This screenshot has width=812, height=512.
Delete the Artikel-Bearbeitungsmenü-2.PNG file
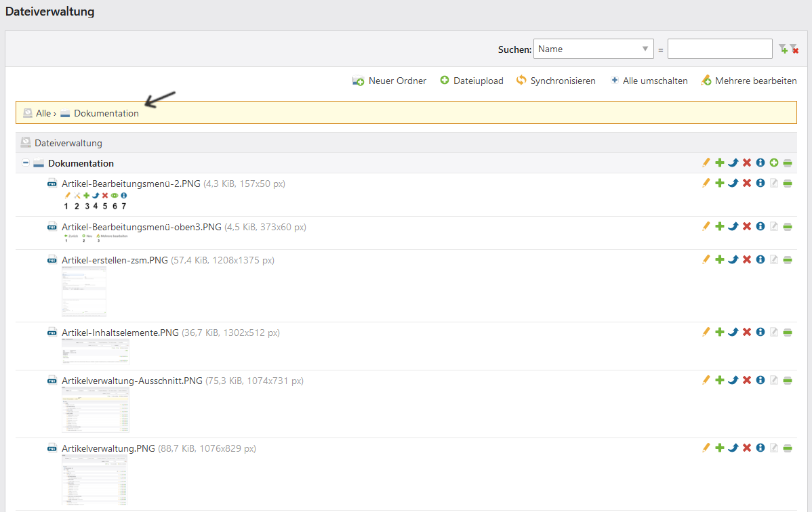pos(746,183)
